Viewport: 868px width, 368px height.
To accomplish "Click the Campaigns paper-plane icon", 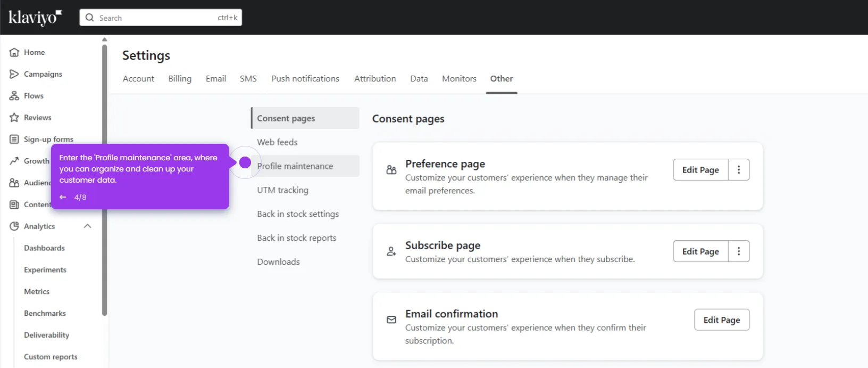I will [14, 74].
